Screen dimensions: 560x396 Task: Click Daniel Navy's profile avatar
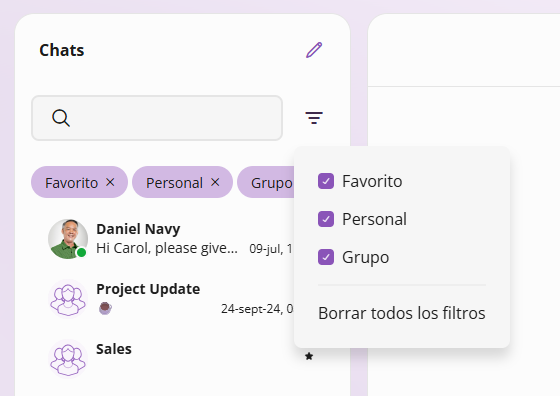point(68,239)
